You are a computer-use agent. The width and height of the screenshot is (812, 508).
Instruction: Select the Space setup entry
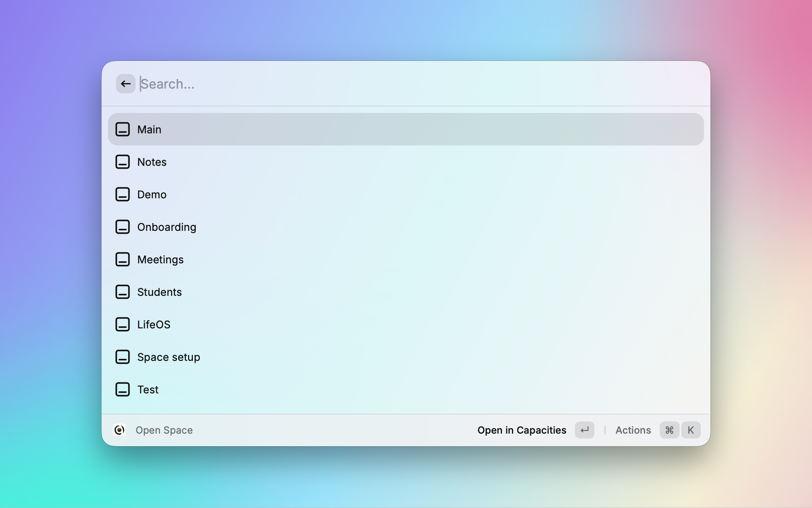coord(168,357)
